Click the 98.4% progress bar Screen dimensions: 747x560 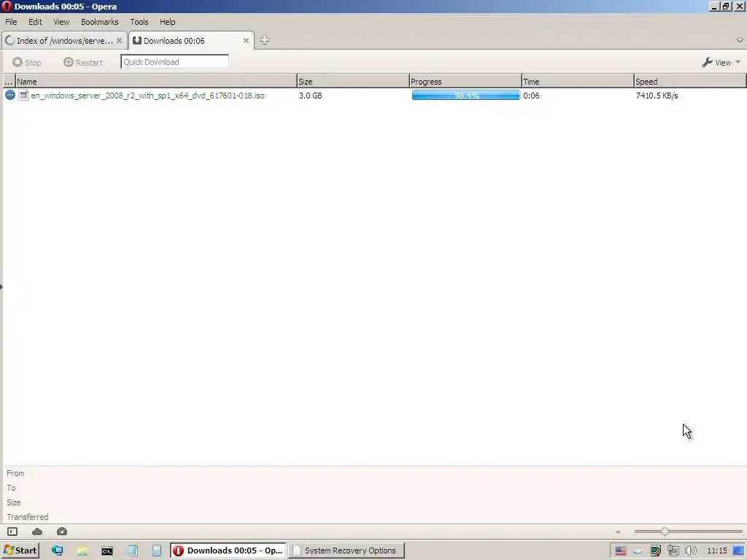pos(465,96)
